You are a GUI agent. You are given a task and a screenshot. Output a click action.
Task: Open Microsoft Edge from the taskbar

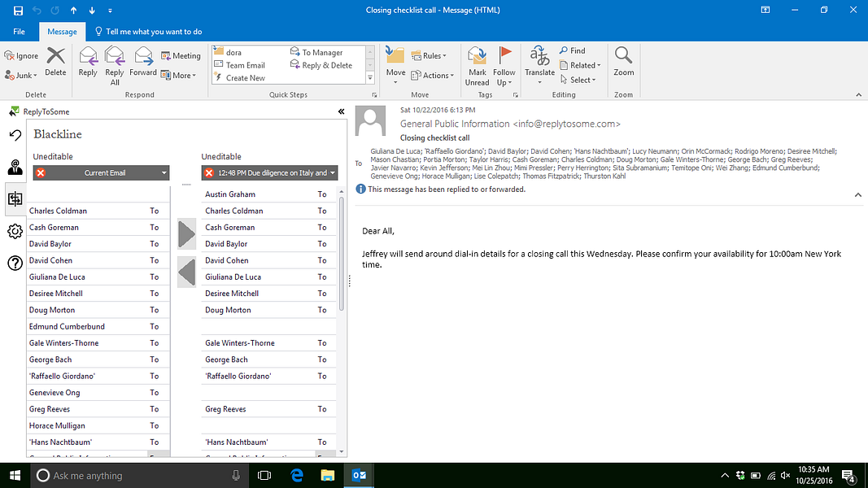point(297,475)
